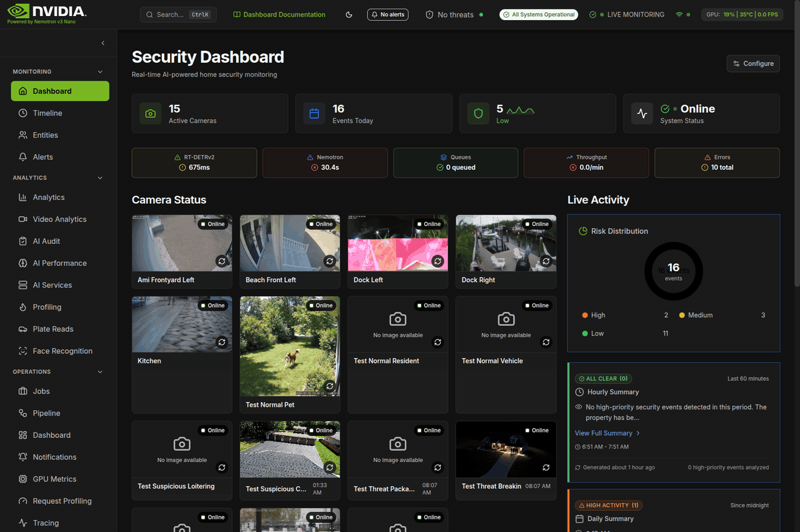Click the Active Cameras camera icon
The image size is (800, 532).
[150, 114]
